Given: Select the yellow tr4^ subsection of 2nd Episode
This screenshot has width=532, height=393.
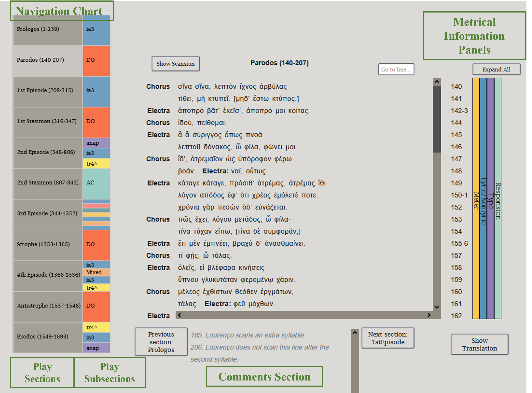Looking at the screenshot, I should (x=96, y=163).
